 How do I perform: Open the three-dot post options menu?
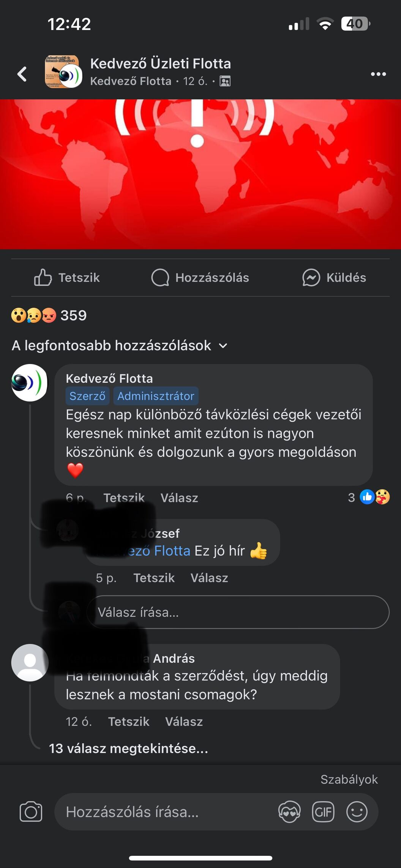[378, 74]
